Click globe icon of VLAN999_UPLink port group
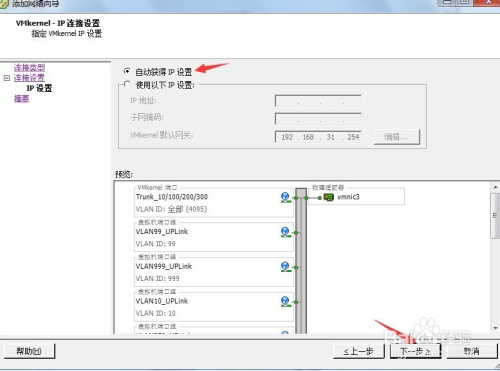This screenshot has width=500, height=371. click(285, 267)
